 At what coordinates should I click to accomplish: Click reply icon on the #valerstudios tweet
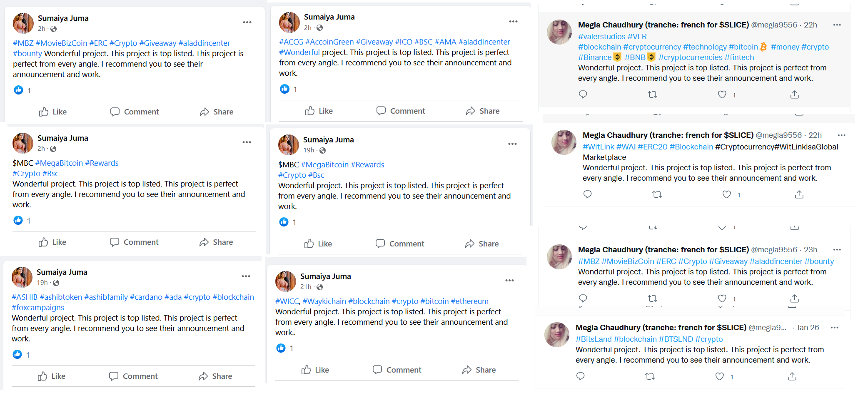[583, 95]
